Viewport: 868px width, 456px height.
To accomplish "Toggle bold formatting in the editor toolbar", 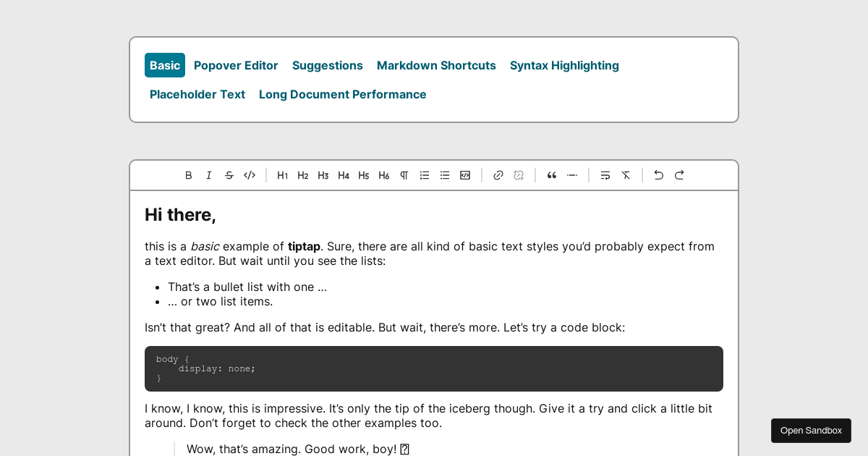I will 189,175.
